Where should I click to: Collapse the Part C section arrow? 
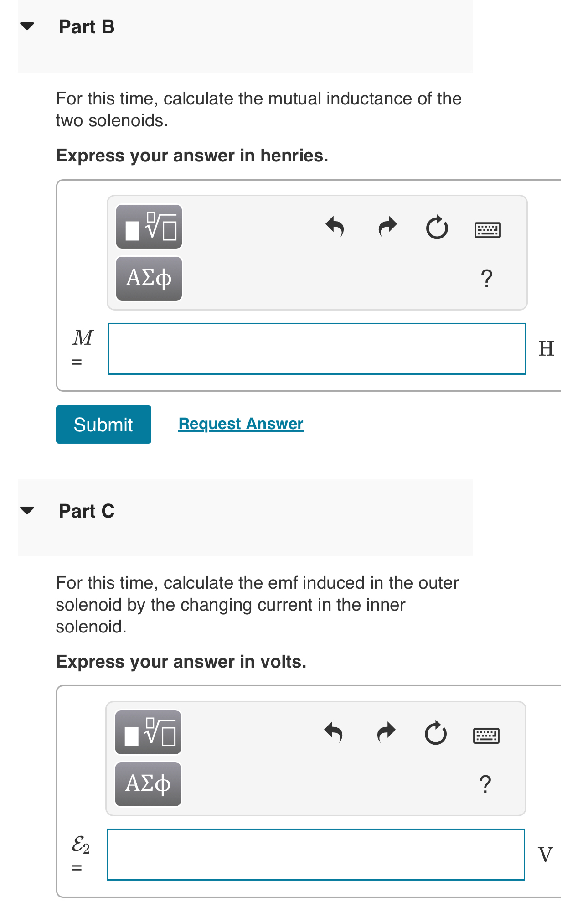pyautogui.click(x=27, y=510)
